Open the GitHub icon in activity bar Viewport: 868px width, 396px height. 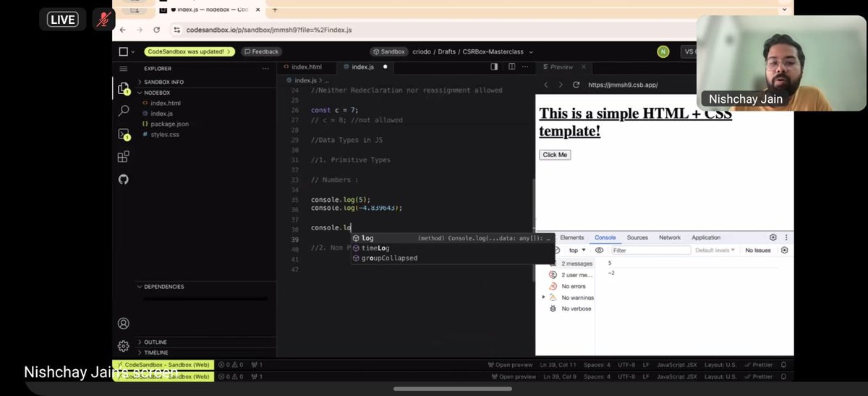[x=123, y=179]
